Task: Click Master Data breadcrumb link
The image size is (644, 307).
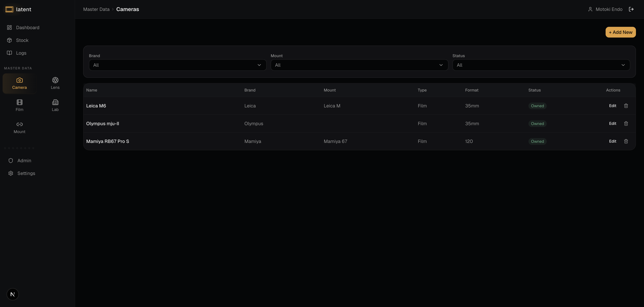Action: 96,9
